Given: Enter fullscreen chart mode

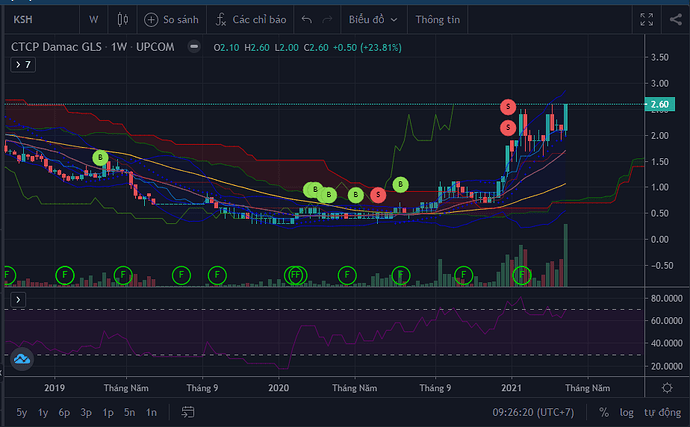Looking at the screenshot, I should (x=645, y=19).
